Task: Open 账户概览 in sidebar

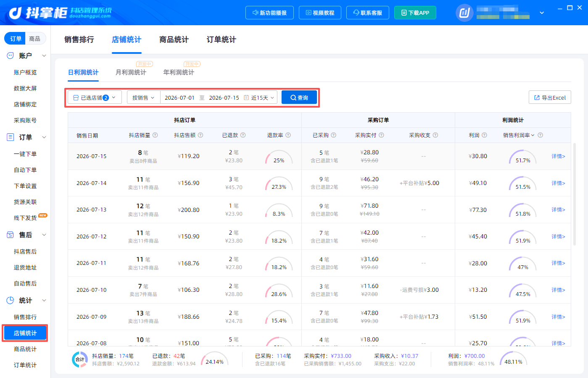Action: [25, 72]
